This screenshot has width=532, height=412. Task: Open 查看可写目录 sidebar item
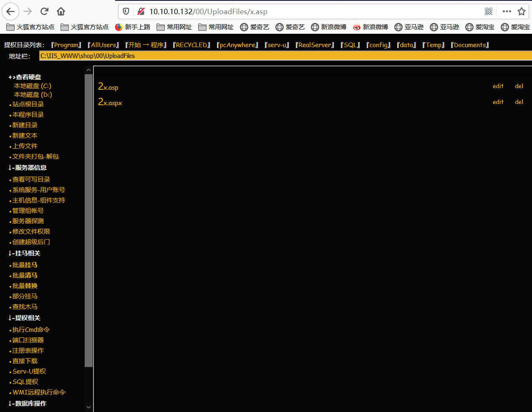pos(31,179)
